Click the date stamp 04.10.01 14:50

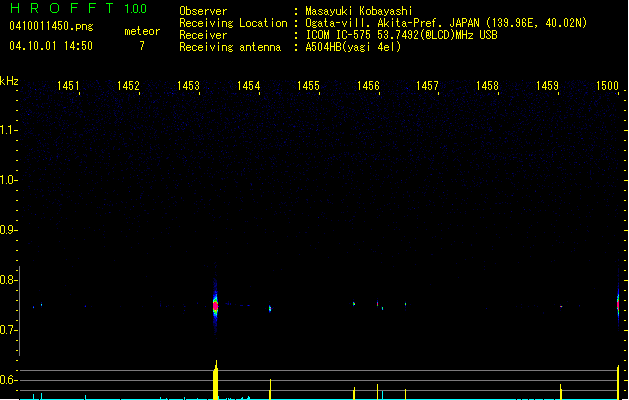51,46
